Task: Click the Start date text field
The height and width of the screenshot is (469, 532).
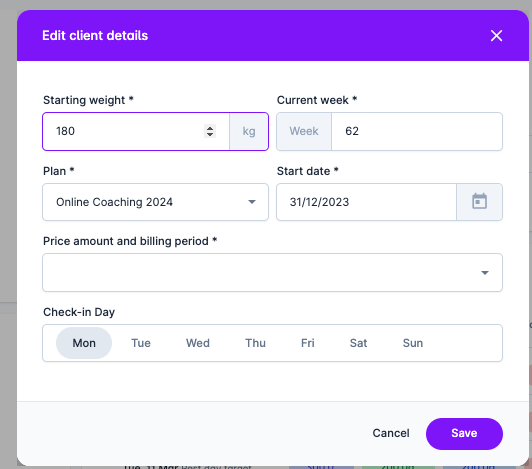Action: point(366,202)
